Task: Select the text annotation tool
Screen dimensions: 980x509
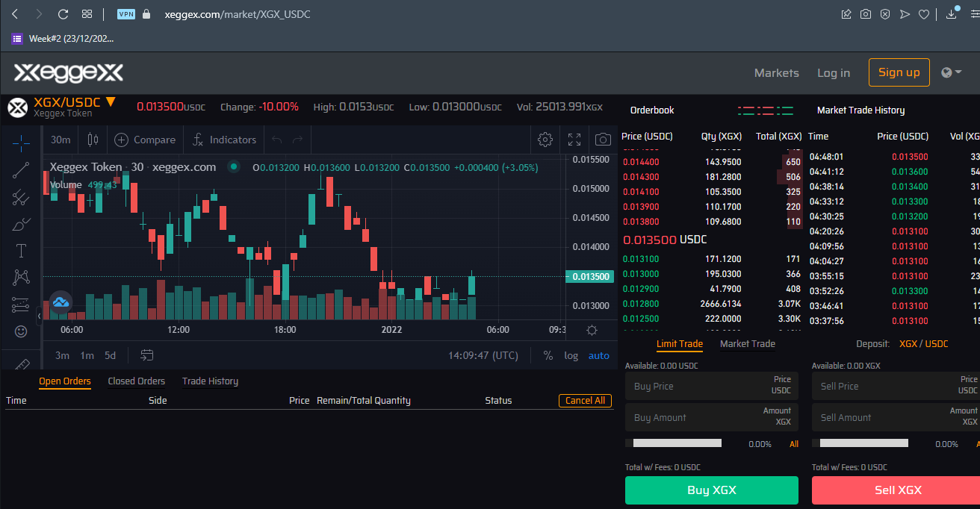Action: 21,251
